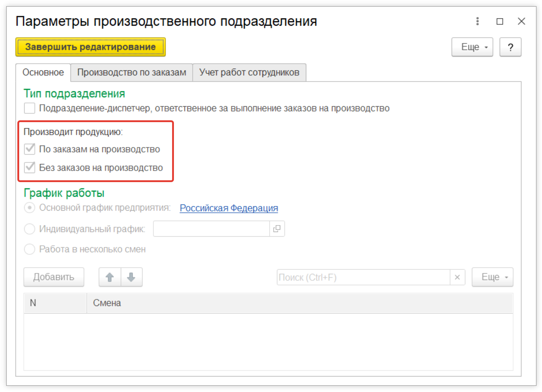Switch to the Основное tab

(43, 73)
